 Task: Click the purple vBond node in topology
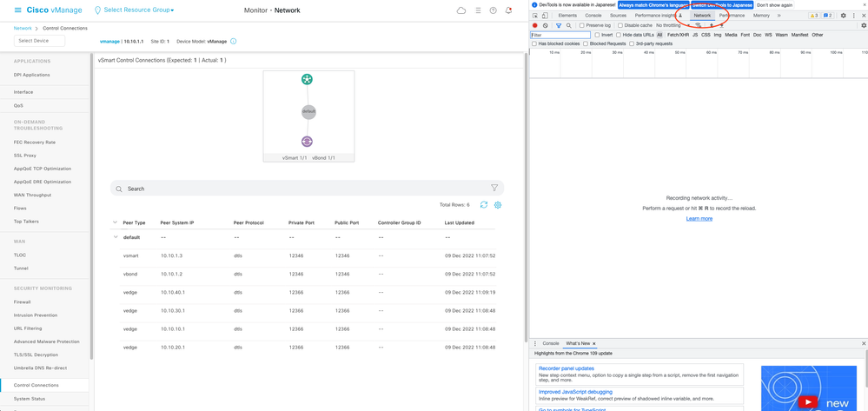(308, 142)
